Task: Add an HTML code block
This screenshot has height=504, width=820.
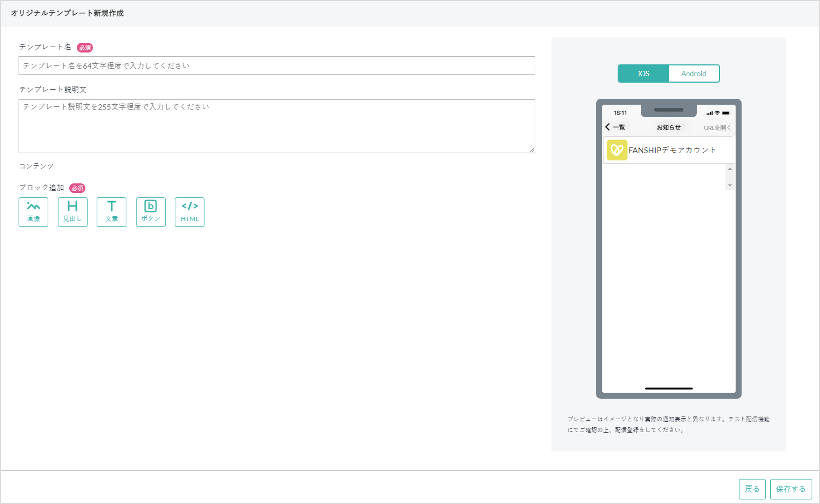Action: pos(189,212)
